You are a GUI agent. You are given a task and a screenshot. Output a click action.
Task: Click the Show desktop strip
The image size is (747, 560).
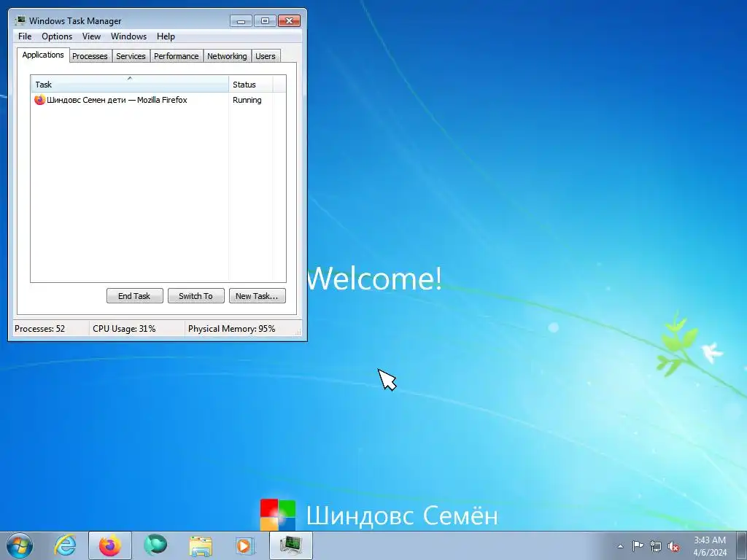click(741, 545)
